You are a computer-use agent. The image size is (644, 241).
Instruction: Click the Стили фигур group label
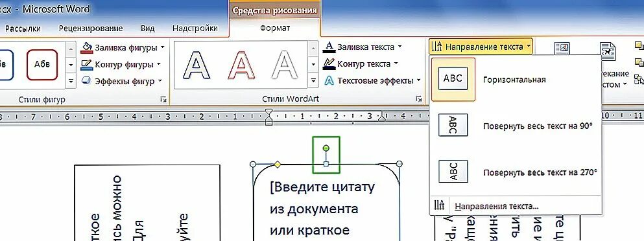tap(42, 99)
